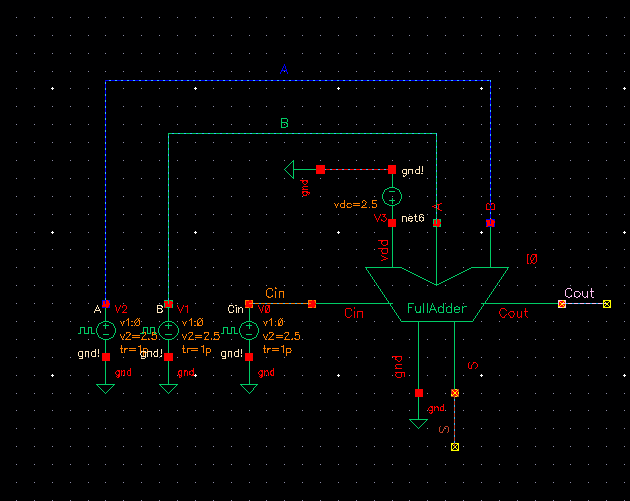Image resolution: width=630 pixels, height=501 pixels.
Task: Select the V2 pulse source circle
Action: (x=106, y=331)
